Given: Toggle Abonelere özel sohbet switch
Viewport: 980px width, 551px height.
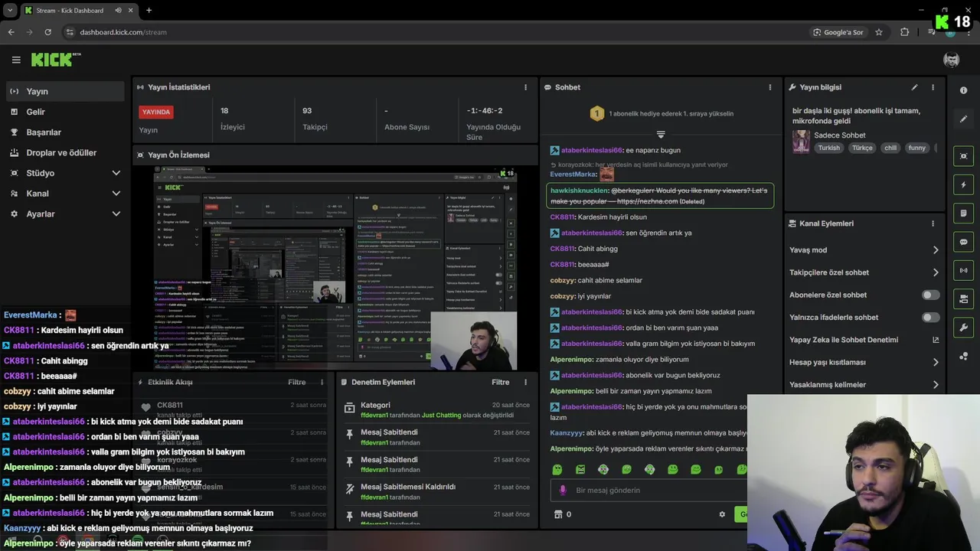Looking at the screenshot, I should point(930,295).
